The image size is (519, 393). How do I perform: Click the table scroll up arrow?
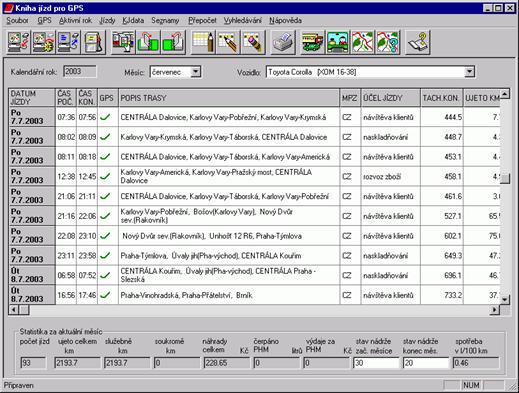point(505,94)
